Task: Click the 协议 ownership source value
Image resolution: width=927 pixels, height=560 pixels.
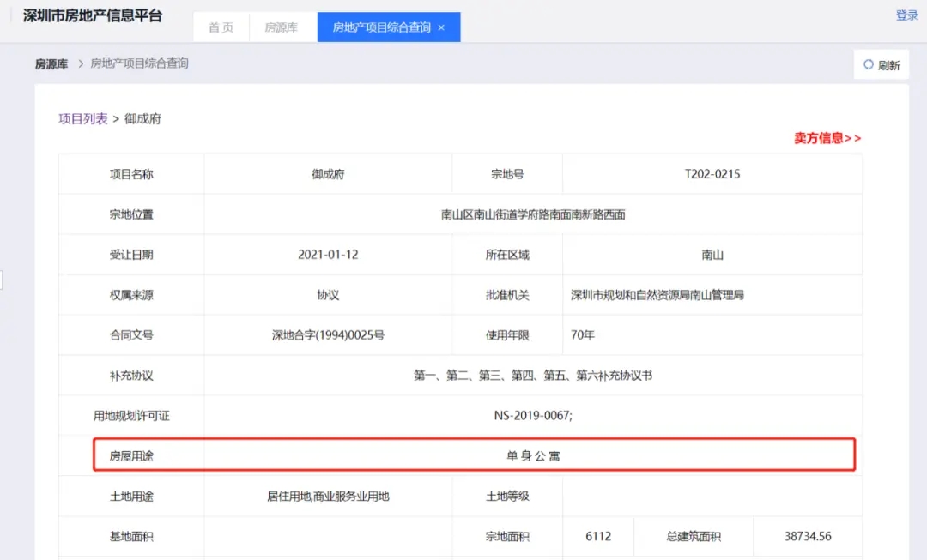Action: point(328,295)
